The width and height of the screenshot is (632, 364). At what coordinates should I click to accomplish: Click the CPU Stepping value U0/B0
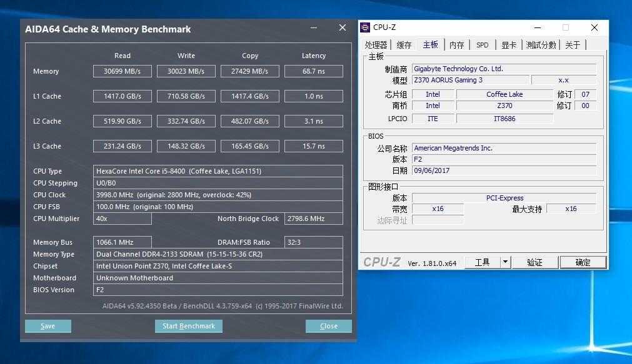coord(218,183)
